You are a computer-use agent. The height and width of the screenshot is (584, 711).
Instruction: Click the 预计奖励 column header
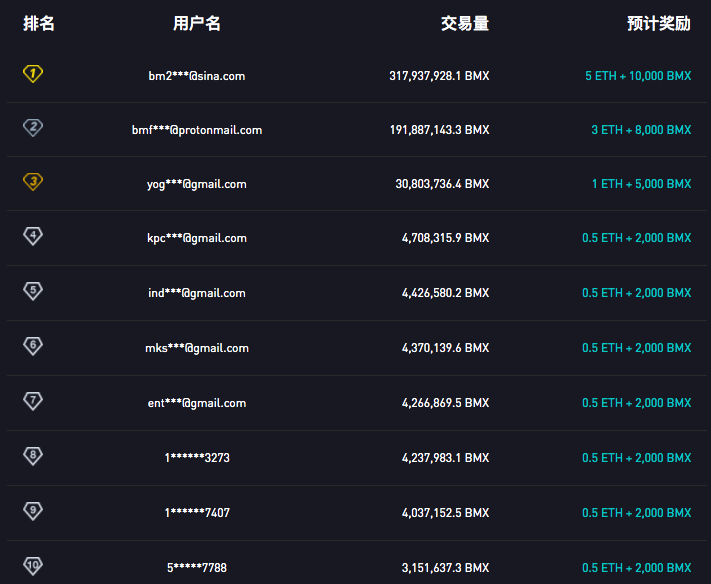659,23
